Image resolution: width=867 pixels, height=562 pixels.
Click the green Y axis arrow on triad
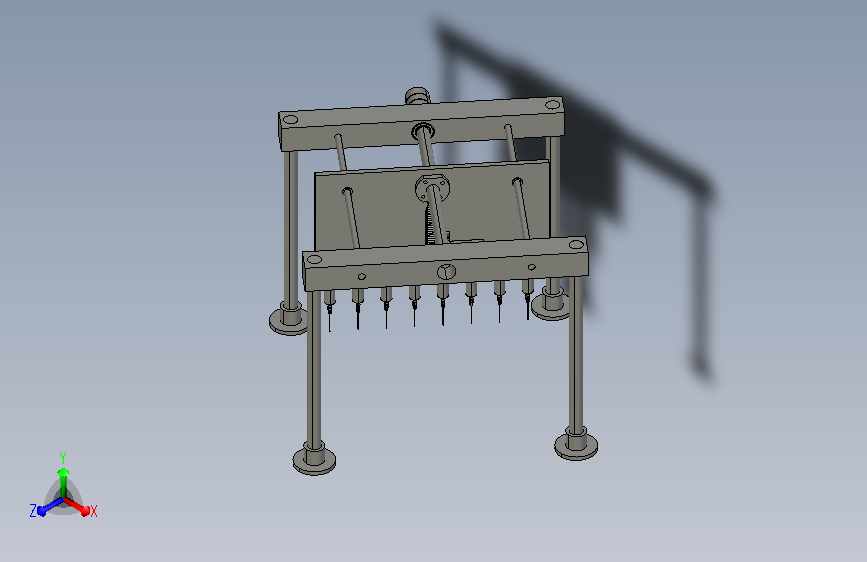click(x=63, y=481)
